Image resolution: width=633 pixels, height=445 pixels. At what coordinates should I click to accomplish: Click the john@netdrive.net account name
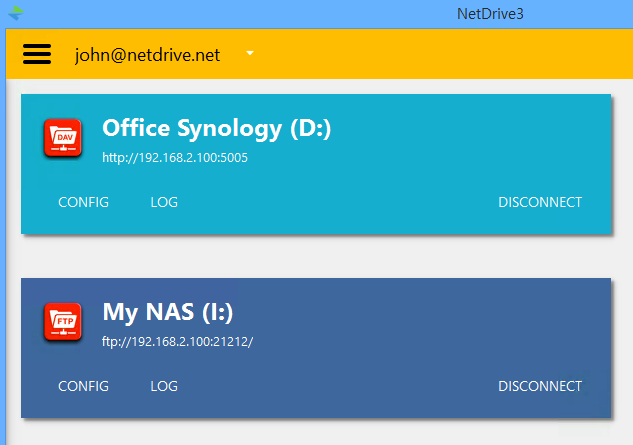pos(147,55)
